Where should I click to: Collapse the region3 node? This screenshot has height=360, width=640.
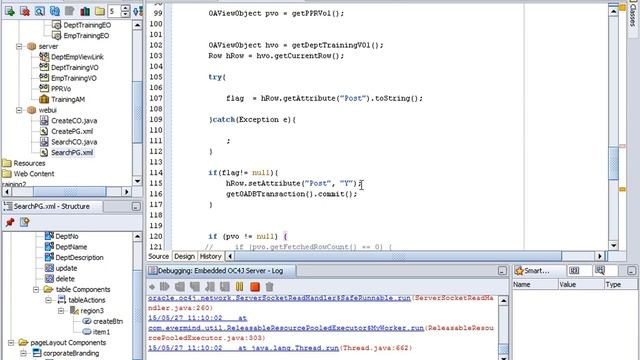pyautogui.click(x=61, y=311)
